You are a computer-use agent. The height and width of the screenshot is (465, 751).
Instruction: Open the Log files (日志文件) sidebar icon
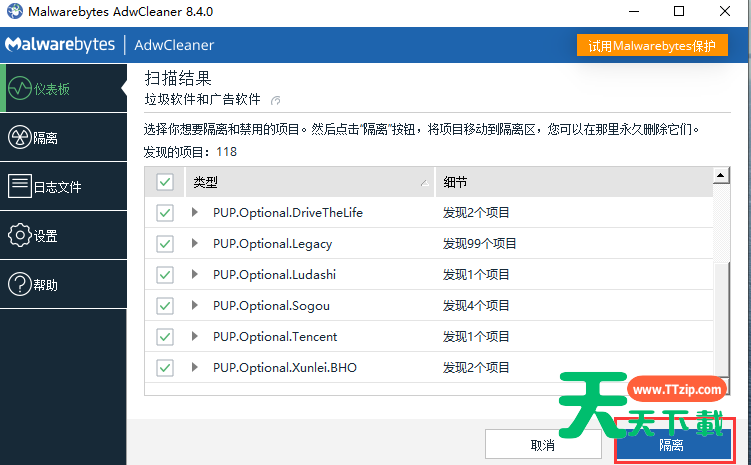tap(20, 186)
